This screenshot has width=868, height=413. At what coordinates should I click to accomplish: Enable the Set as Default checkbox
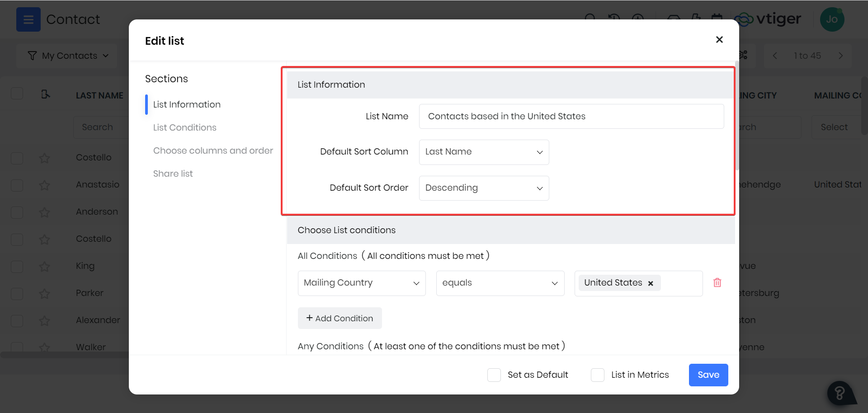pos(494,375)
